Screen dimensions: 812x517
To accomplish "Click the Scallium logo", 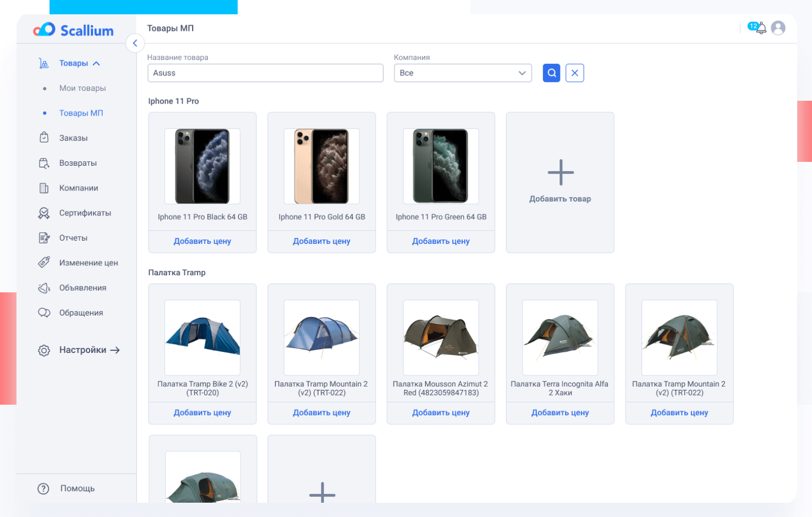I will coord(73,30).
